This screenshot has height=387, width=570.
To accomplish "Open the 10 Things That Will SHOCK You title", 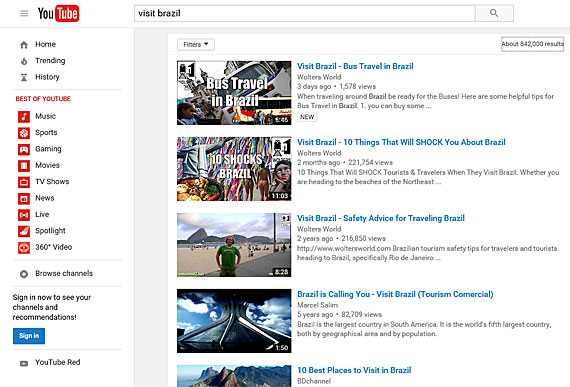I will 401,142.
